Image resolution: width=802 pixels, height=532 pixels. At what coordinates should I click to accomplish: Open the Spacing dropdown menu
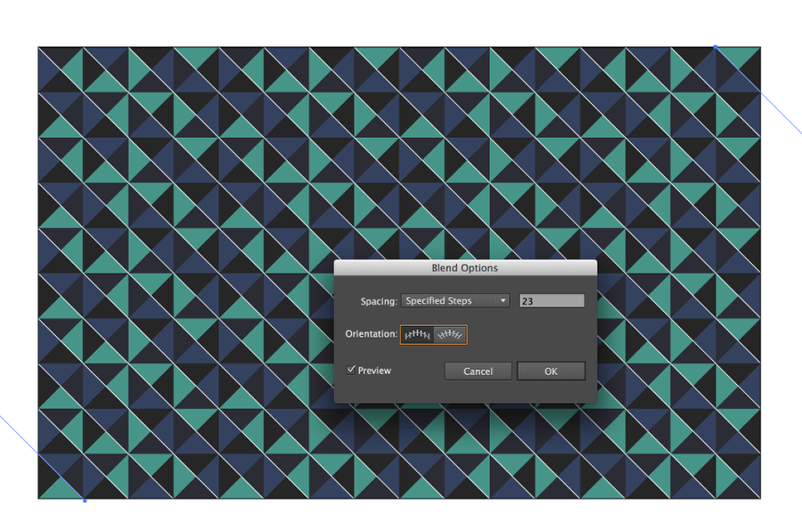pyautogui.click(x=455, y=301)
